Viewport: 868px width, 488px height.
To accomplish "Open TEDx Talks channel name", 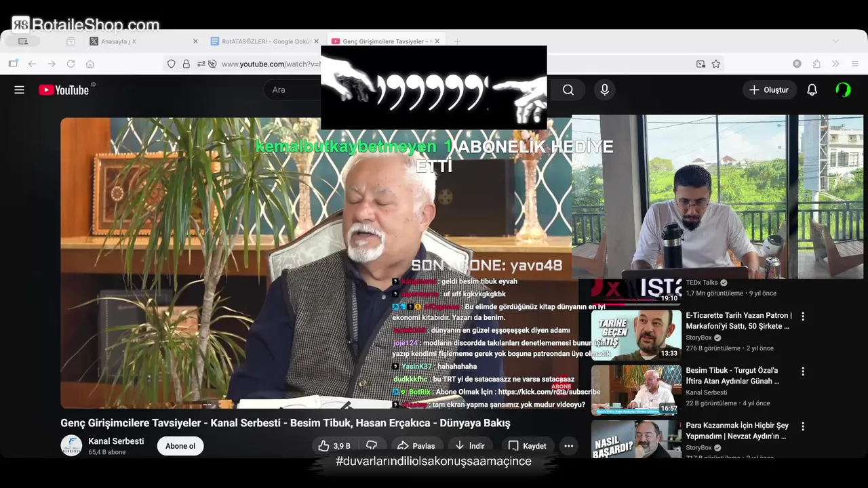I will click(x=702, y=283).
